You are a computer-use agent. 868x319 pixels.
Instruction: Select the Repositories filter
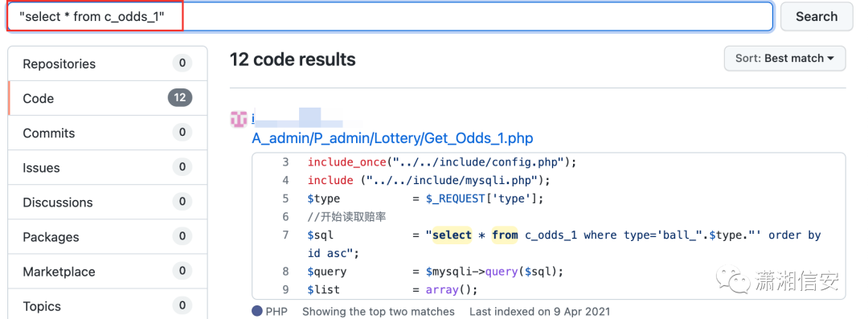(108, 63)
